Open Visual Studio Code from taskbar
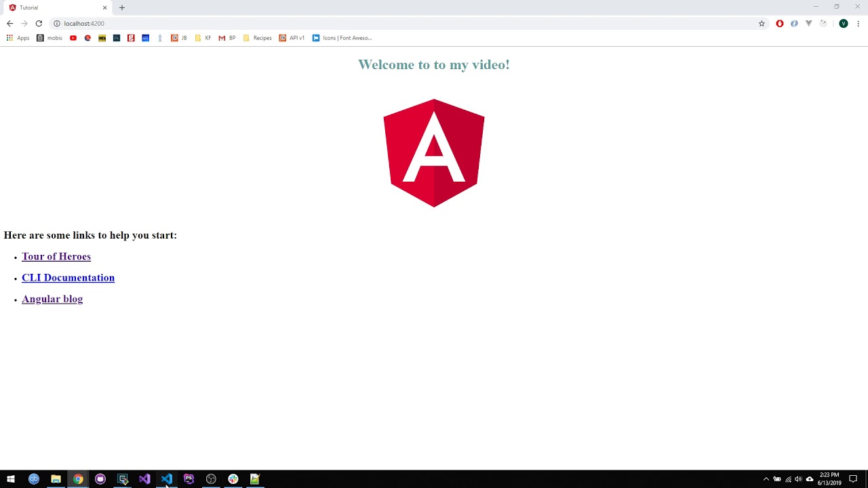The height and width of the screenshot is (488, 868). [x=167, y=479]
